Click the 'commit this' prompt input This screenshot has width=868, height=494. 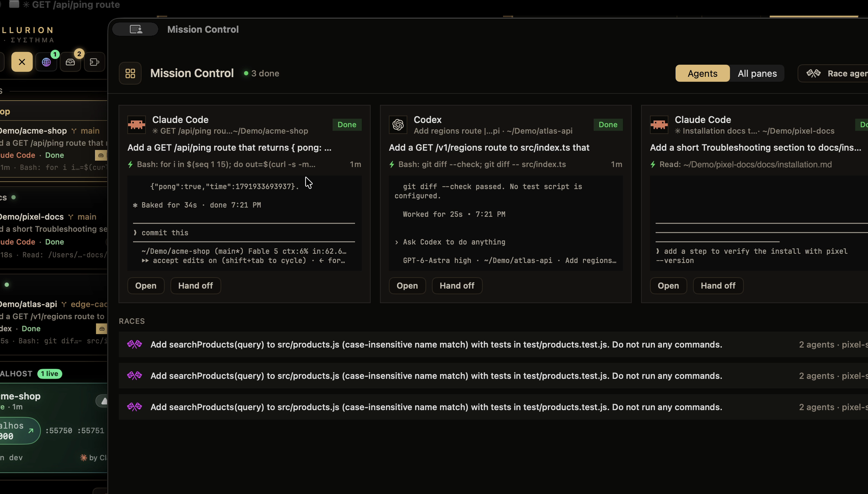244,233
